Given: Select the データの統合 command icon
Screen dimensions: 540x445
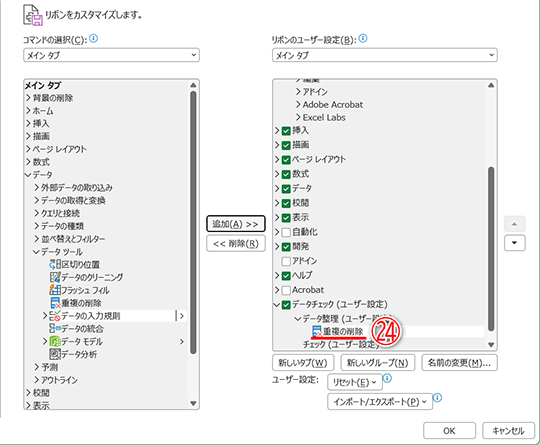Looking at the screenshot, I should [55, 329].
